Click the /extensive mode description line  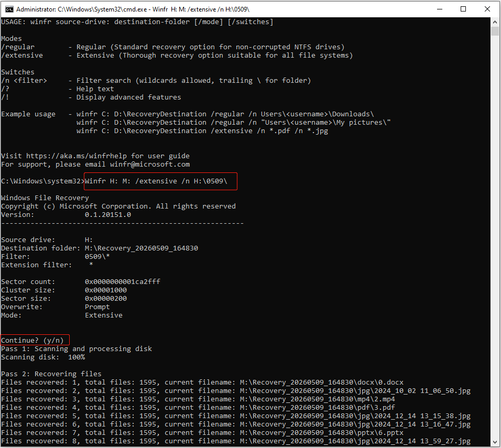pyautogui.click(x=177, y=56)
